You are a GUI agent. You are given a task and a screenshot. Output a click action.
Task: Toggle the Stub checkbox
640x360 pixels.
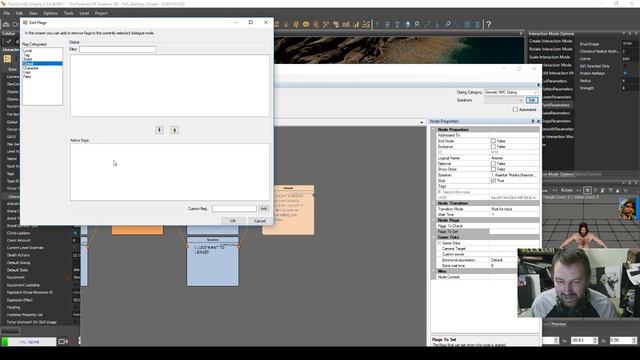tap(493, 180)
